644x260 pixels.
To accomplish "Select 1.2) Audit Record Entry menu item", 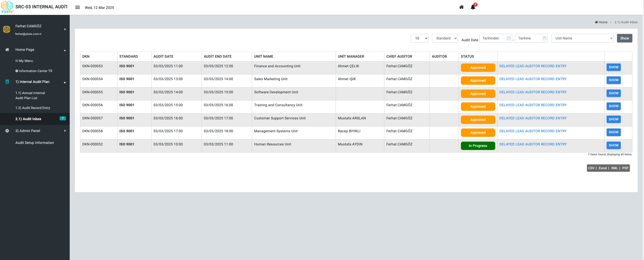I will coord(33,108).
